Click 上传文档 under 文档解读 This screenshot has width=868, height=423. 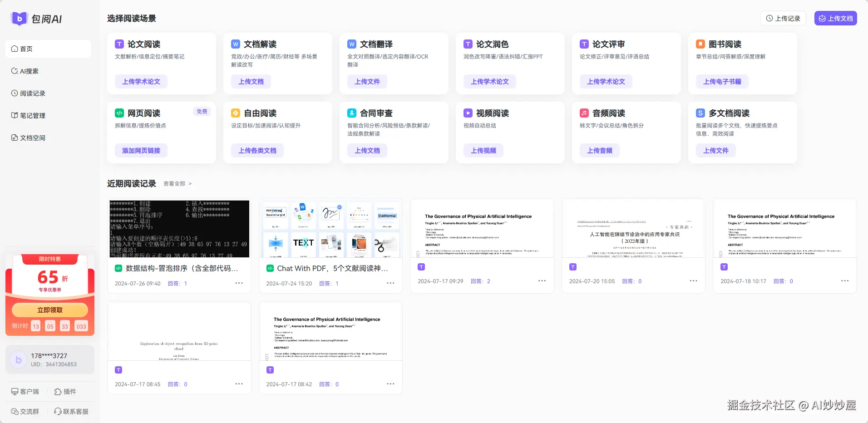251,82
